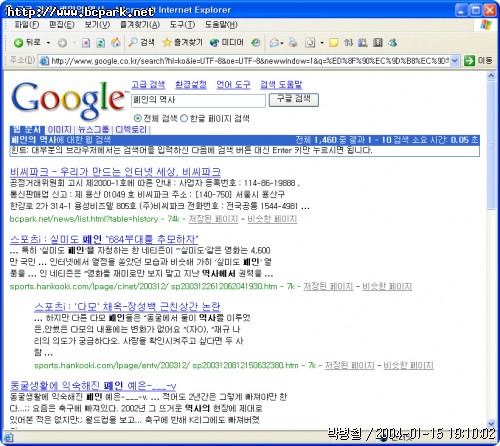Image resolution: width=500 pixels, height=446 pixels.
Task: Switch to the 디렉토리 search tab
Action: click(131, 130)
